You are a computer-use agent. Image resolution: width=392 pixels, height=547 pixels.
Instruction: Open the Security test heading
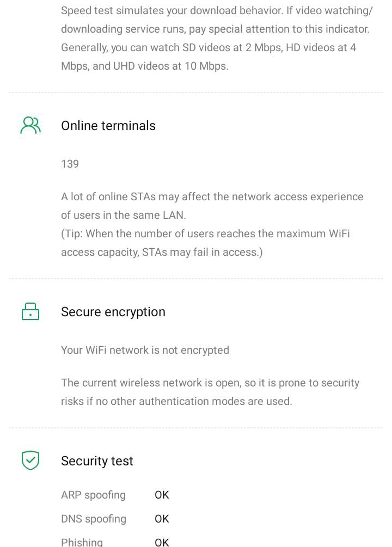97,461
